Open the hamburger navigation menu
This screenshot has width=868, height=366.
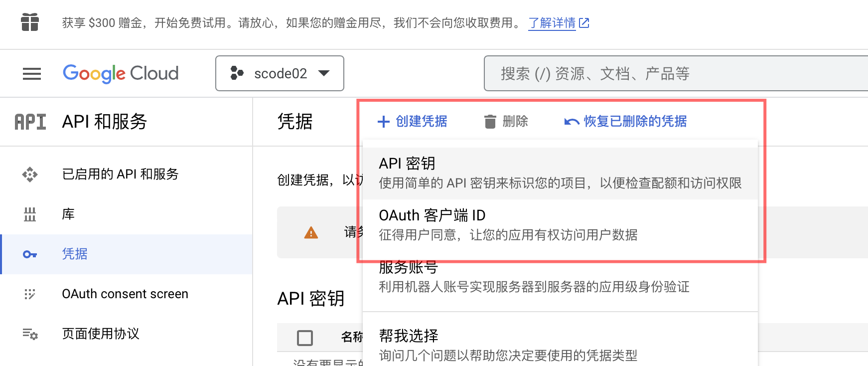click(x=32, y=74)
